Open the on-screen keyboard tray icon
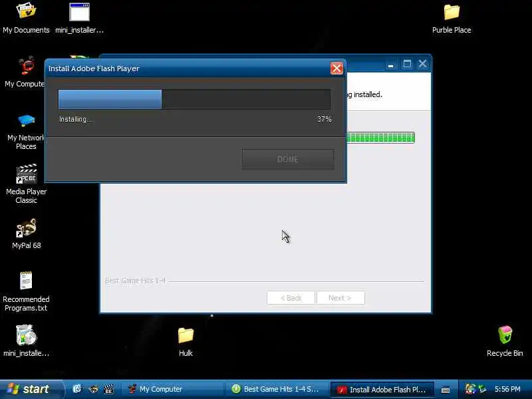 [x=446, y=390]
